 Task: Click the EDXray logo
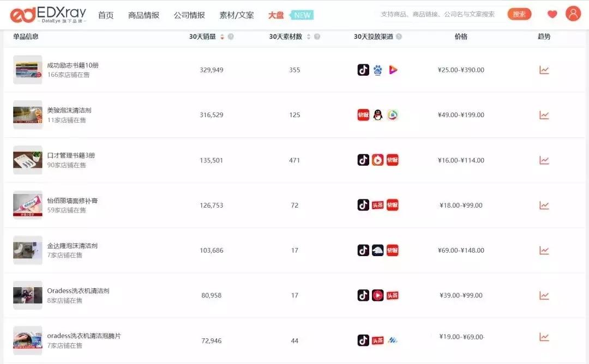[x=48, y=15]
